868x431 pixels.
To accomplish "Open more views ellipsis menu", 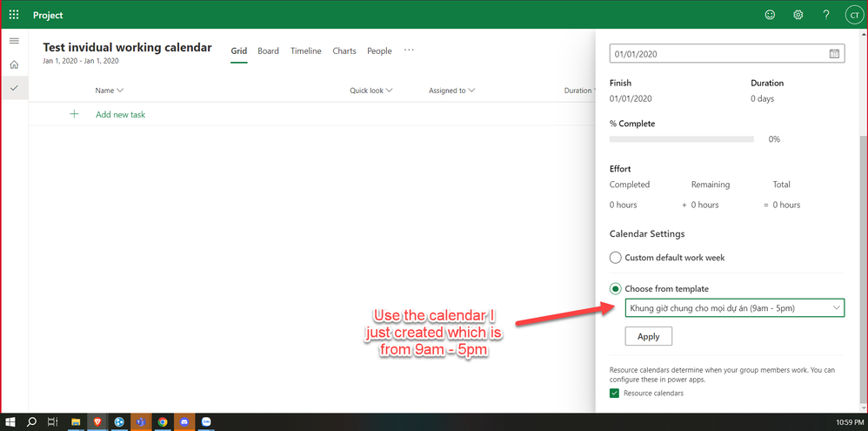I will tap(409, 50).
